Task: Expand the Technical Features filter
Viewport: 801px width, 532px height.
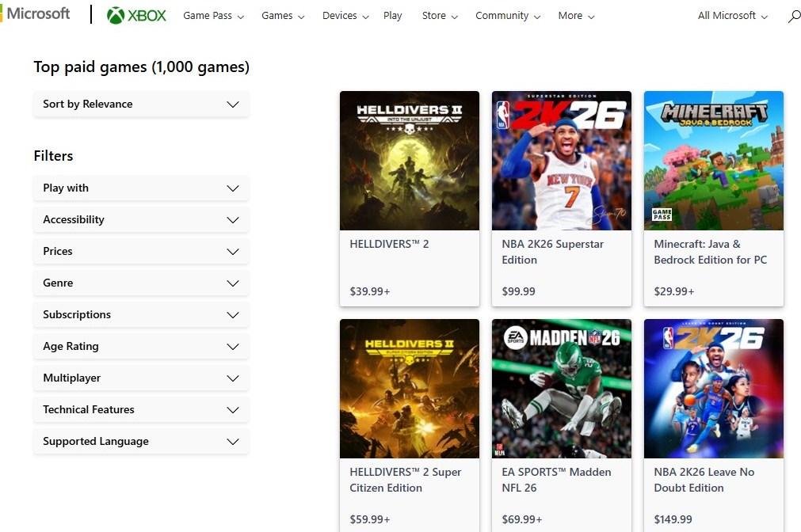Action: point(141,409)
